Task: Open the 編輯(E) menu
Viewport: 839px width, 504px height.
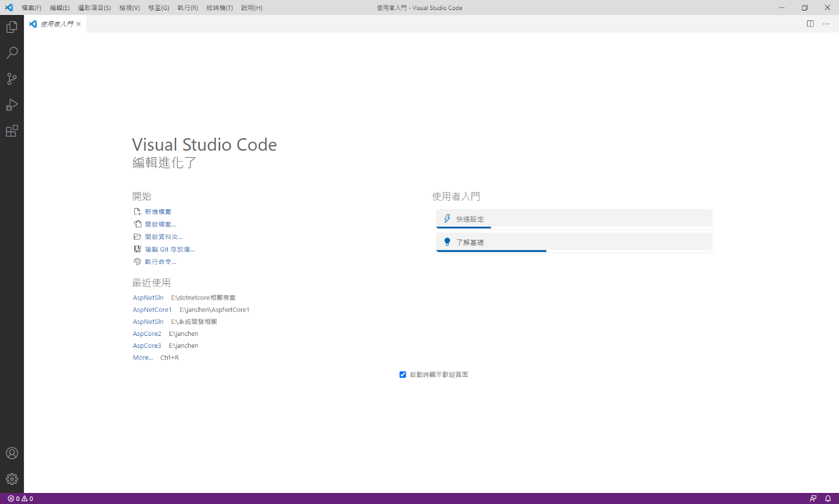Action: click(59, 8)
